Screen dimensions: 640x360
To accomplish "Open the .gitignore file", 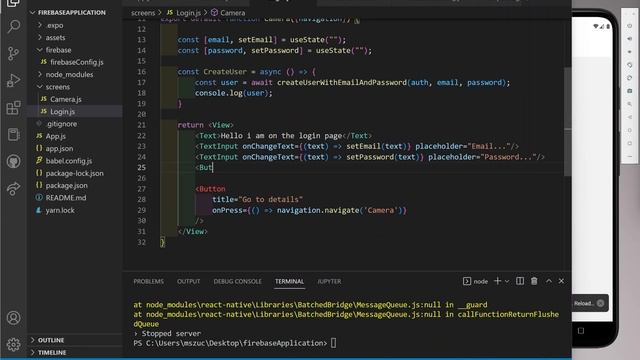I will click(x=75, y=124).
